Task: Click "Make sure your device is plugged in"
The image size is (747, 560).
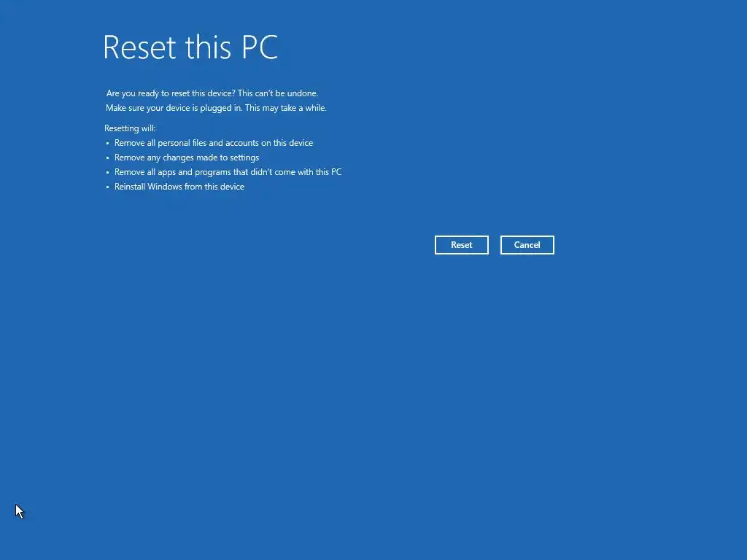Action: click(x=174, y=108)
